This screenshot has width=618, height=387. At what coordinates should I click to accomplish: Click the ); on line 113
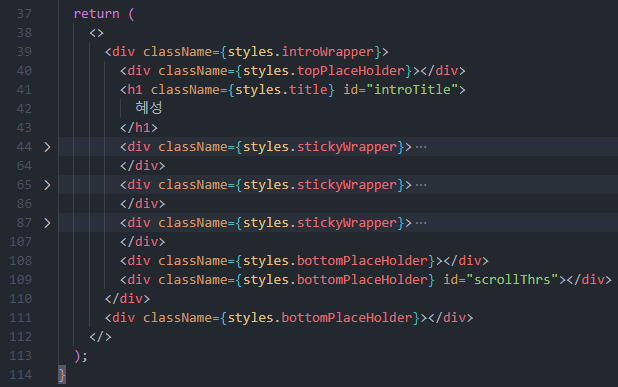click(81, 356)
